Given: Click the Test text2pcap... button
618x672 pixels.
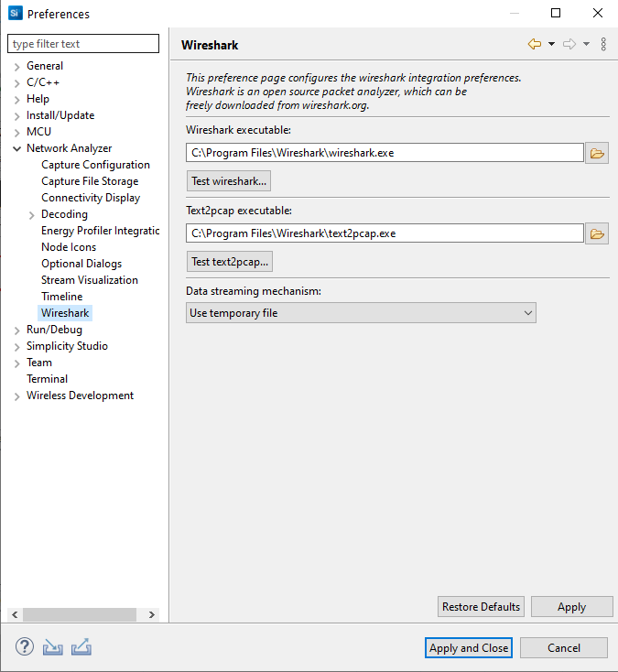Looking at the screenshot, I should [x=230, y=262].
